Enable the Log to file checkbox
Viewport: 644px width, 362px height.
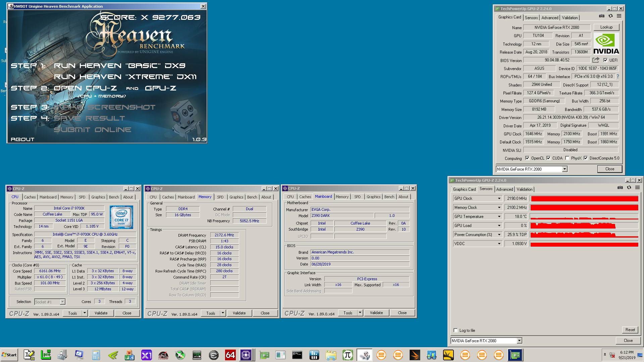coord(455,330)
